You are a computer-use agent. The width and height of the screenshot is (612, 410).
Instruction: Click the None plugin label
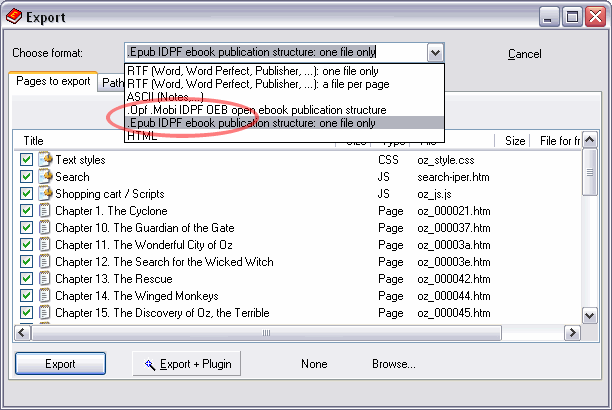coord(314,364)
